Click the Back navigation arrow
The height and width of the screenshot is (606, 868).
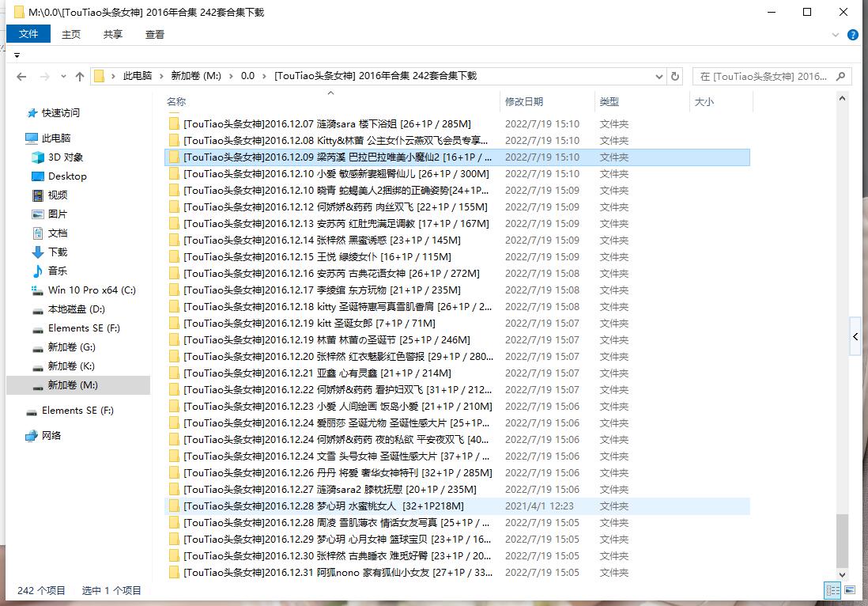click(21, 77)
